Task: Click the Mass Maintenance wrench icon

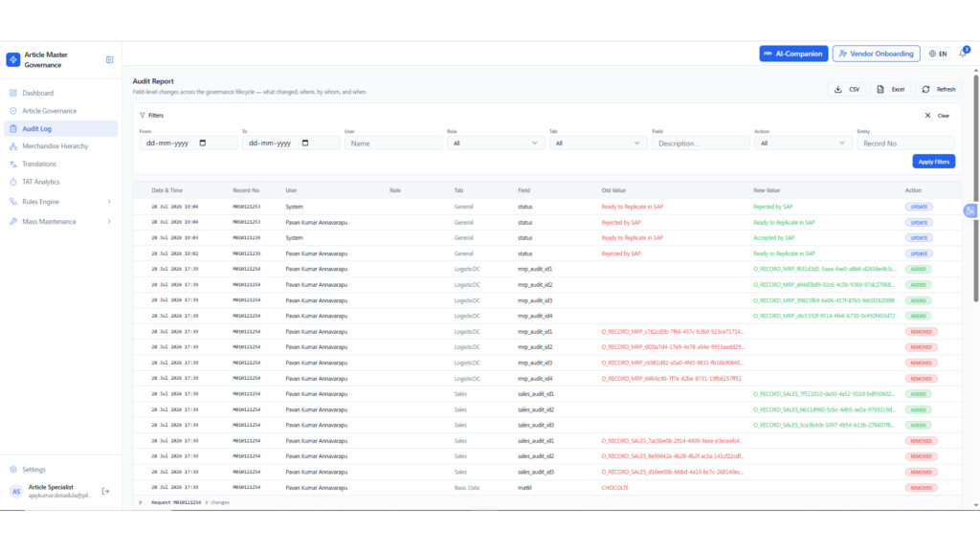Action: click(x=13, y=222)
